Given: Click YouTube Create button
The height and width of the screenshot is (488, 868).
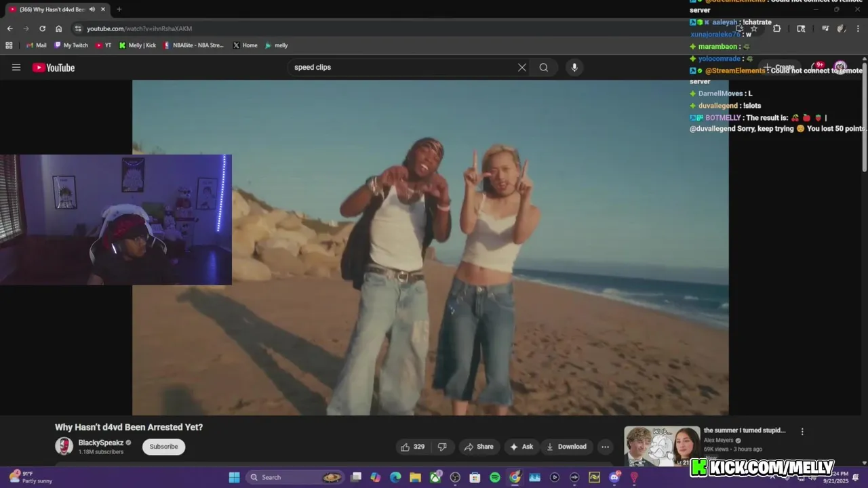Looking at the screenshot, I should point(779,67).
